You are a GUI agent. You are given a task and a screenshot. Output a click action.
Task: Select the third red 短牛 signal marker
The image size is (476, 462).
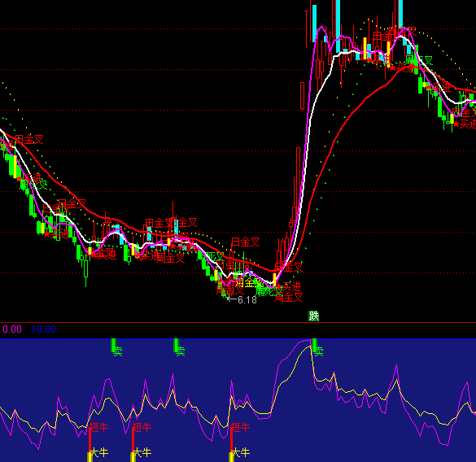pyautogui.click(x=240, y=427)
